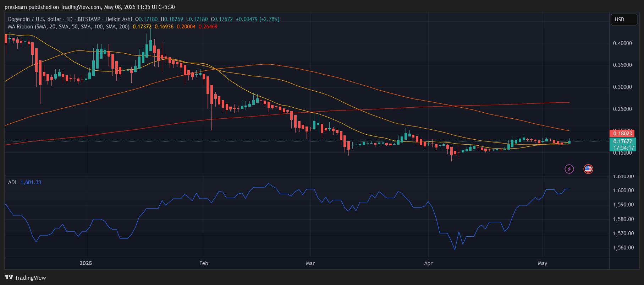Open the USD currency selector
This screenshot has height=285, width=644.
point(623,20)
